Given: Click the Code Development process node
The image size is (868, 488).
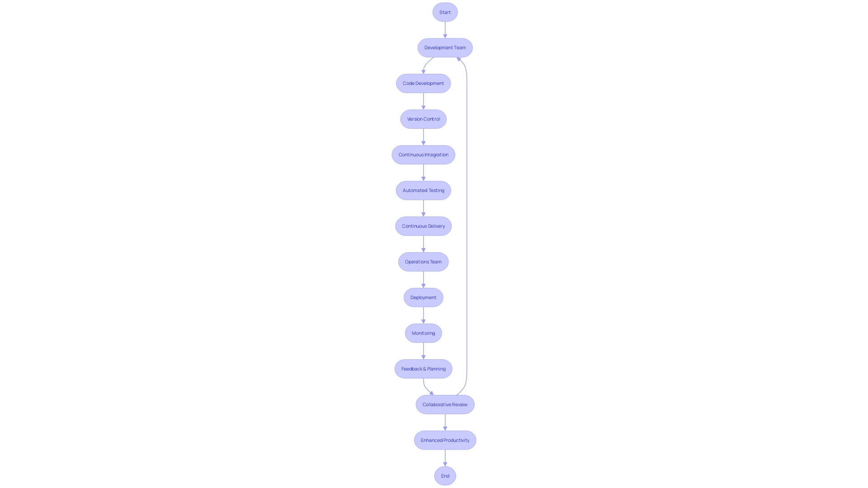Looking at the screenshot, I should point(423,83).
